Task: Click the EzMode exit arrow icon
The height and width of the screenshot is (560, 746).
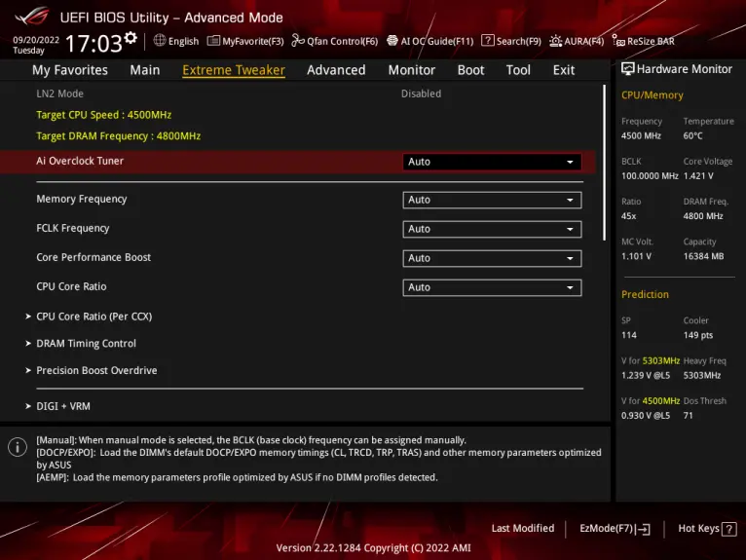Action: point(643,529)
